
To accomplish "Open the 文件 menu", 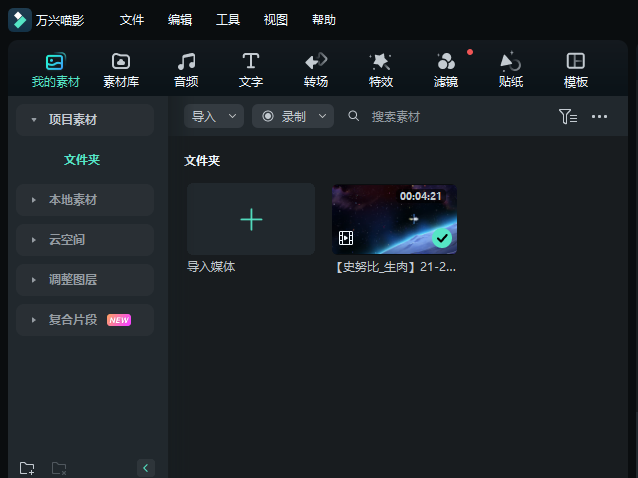I will tap(131, 20).
